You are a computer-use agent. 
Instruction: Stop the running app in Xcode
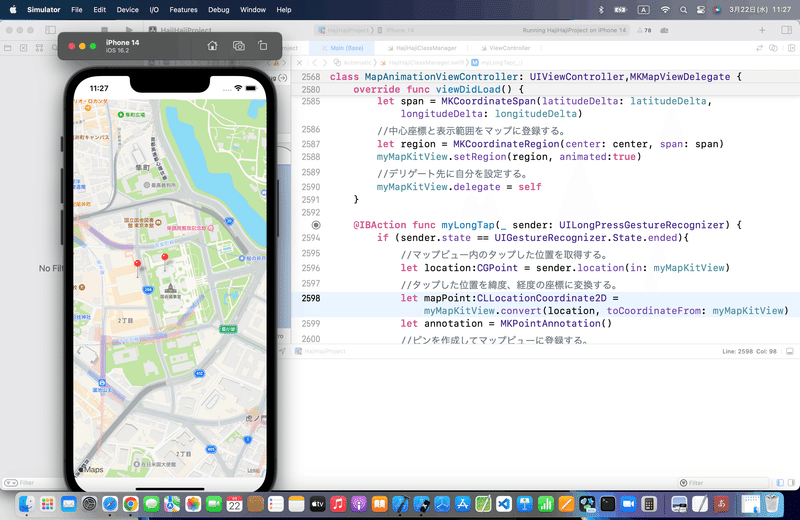[x=105, y=30]
